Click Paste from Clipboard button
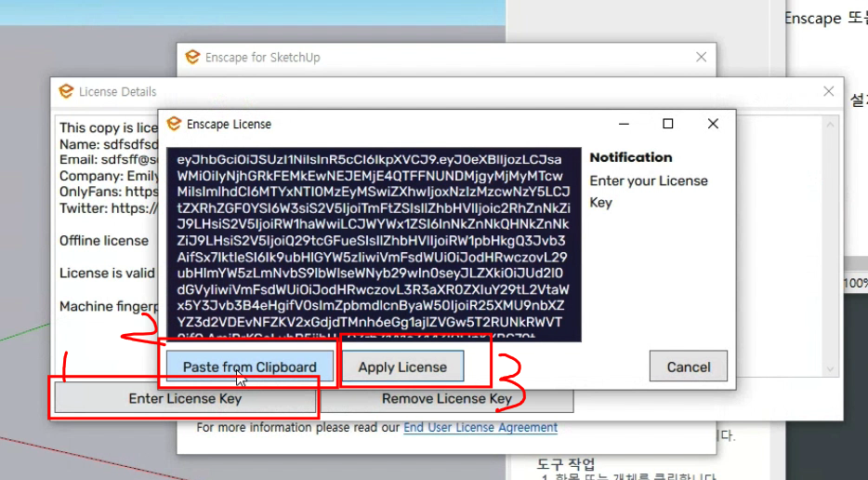Viewport: 868px width, 480px height. tap(250, 367)
